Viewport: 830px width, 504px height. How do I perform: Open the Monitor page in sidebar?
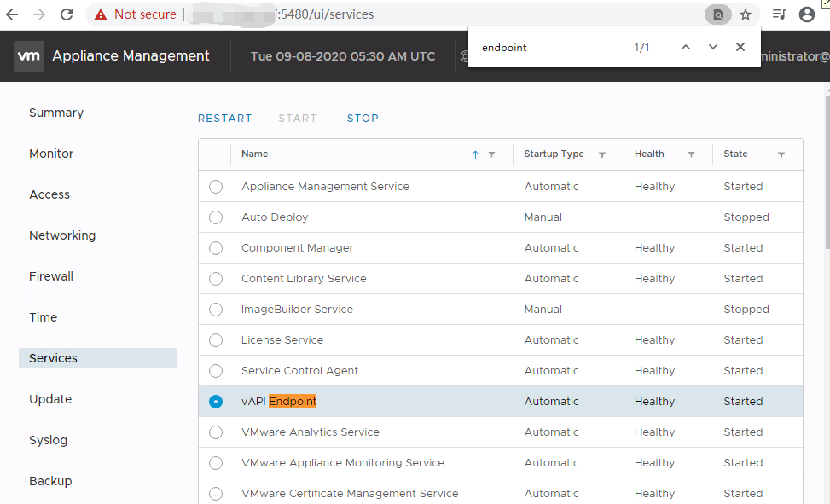[51, 154]
